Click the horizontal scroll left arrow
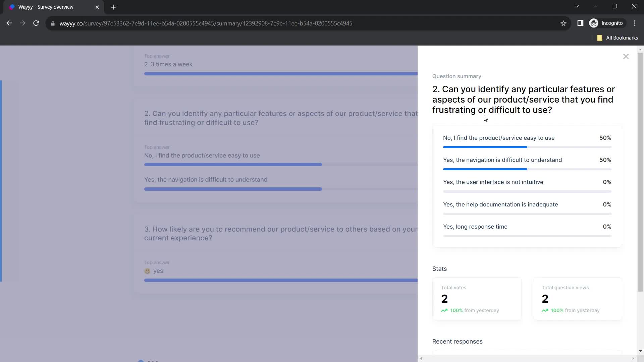644x362 pixels. coord(421,359)
